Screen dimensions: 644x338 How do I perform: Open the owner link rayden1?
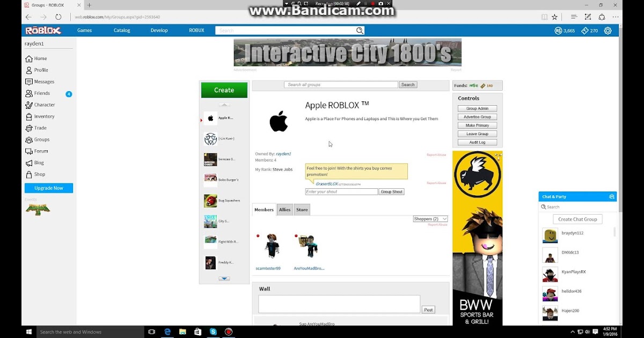[283, 154]
